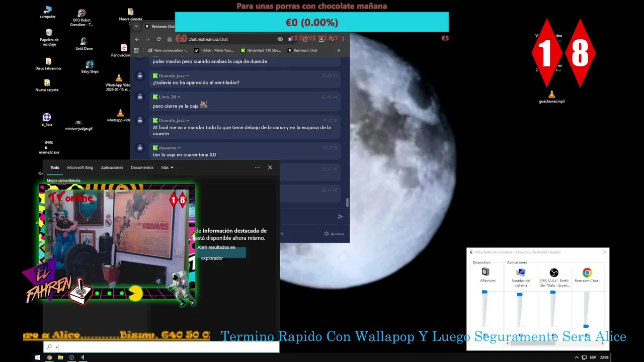The width and height of the screenshot is (644, 362).
Task: Click the OBS icon in volume mixer
Action: 554,273
